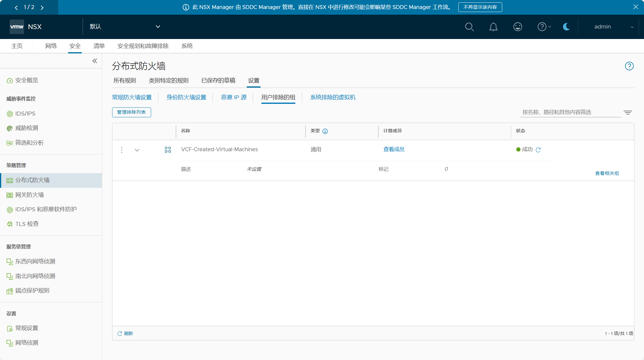Open three-dot menu for VCF-Created-Virtual-Machines row

point(121,150)
